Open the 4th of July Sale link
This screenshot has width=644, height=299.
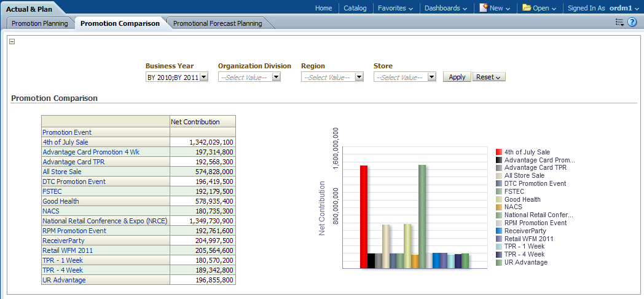click(x=65, y=142)
